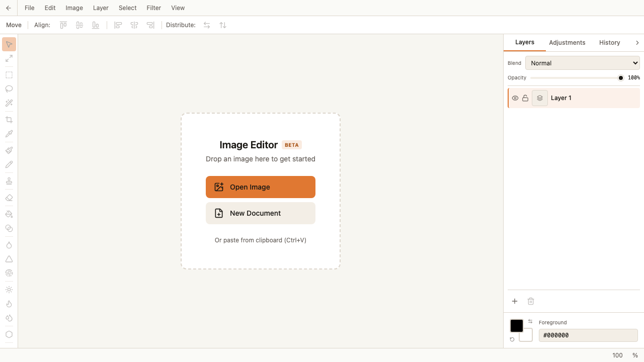Select the Lasso tool
The height and width of the screenshot is (362, 644).
[9, 89]
